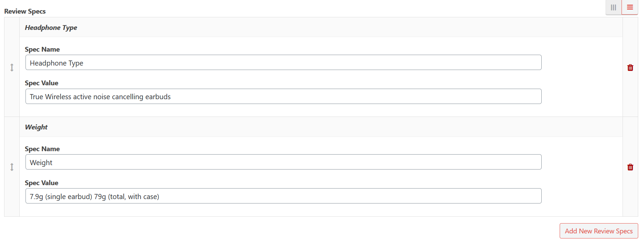Image resolution: width=644 pixels, height=249 pixels.
Task: Collapse the Weight spec block header
Action: [321, 127]
